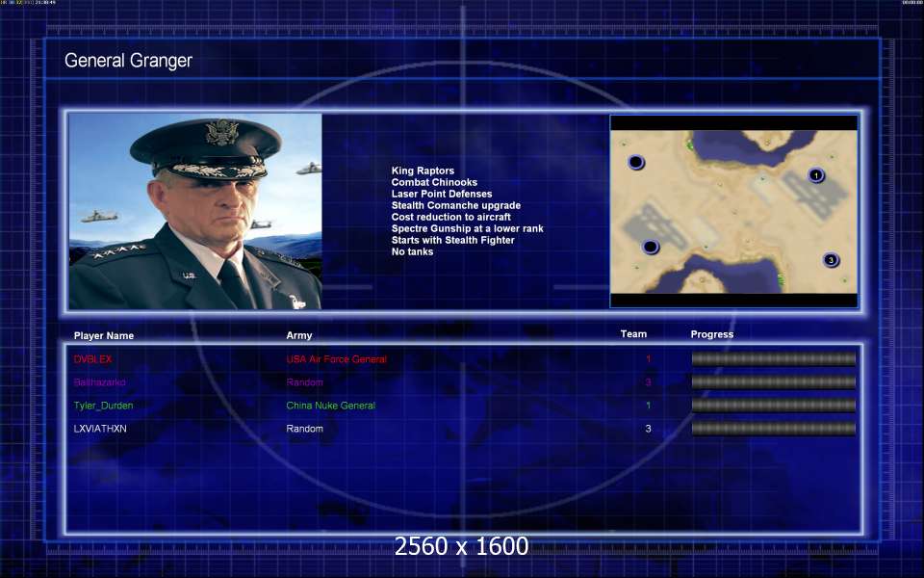924x578 pixels.
Task: Click the "Combat Chinooks" feature line
Action: tap(434, 182)
